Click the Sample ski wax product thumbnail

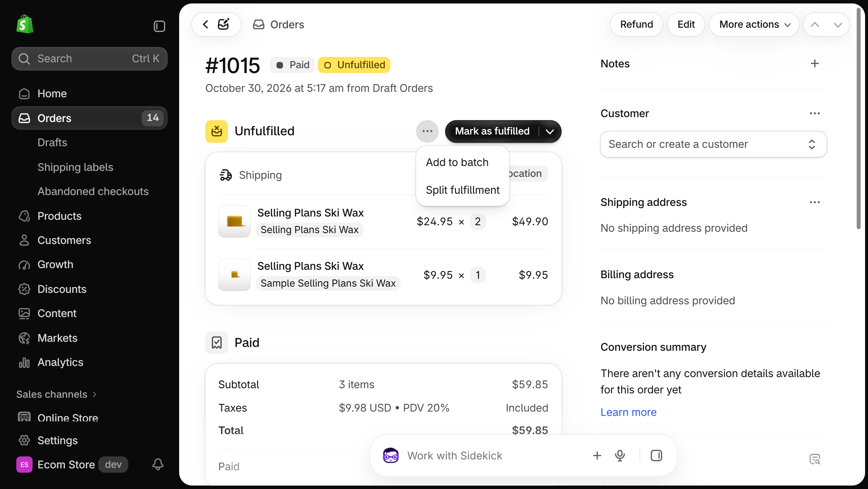[234, 275]
